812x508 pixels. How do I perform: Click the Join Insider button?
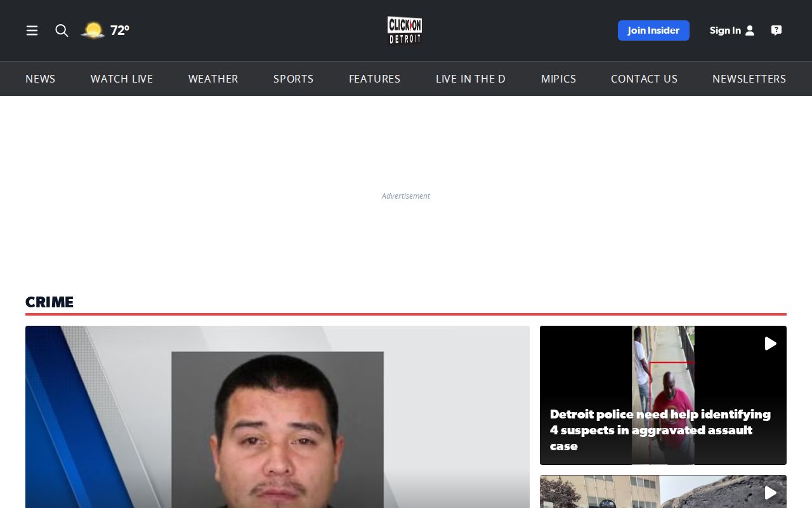653,30
